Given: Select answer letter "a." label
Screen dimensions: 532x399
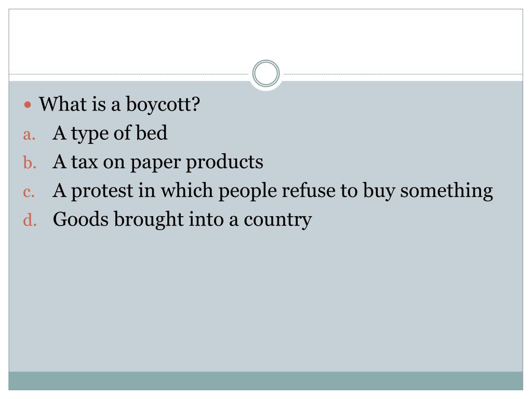Looking at the screenshot, I should point(29,135).
